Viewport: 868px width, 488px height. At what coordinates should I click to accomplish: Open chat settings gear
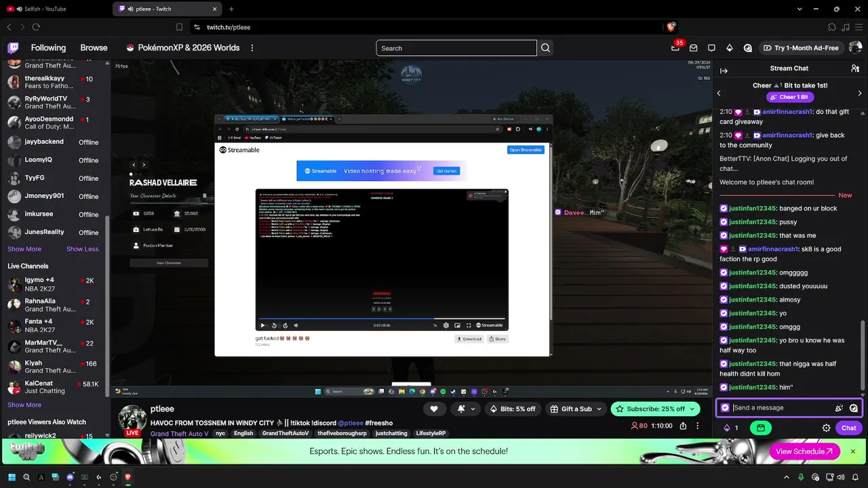[x=827, y=428]
